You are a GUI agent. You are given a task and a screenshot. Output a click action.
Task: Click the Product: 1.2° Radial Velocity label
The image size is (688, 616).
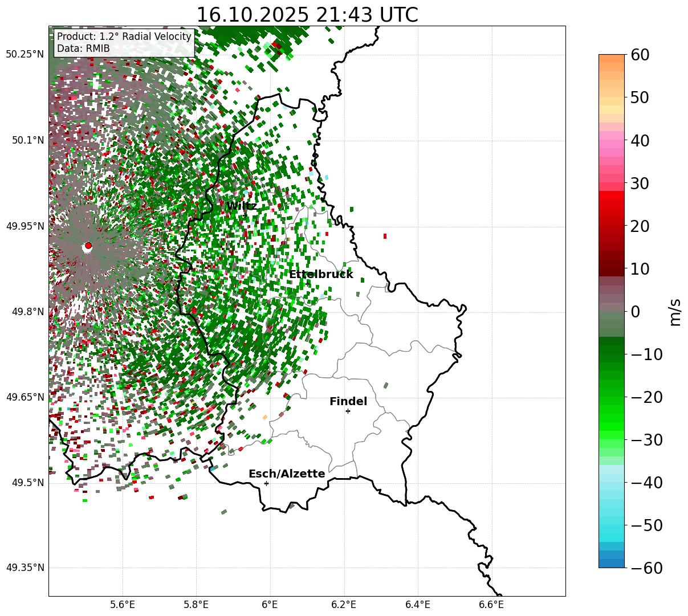(x=124, y=36)
